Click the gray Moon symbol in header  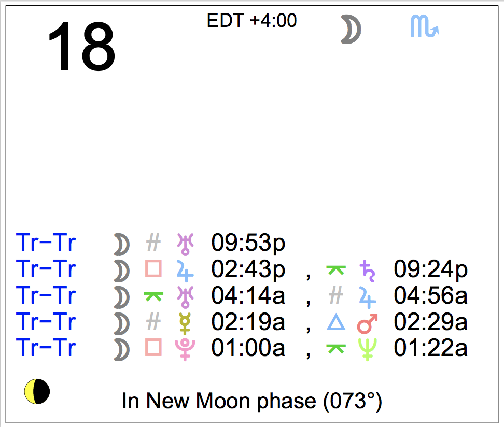351,29
